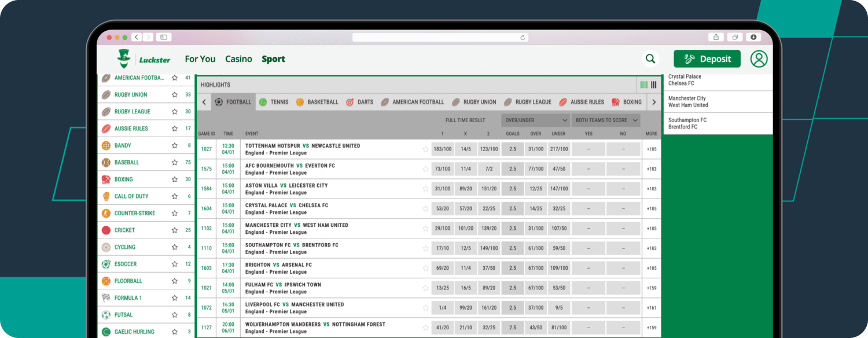Star the Tottenham vs Newcastle match

point(426,149)
